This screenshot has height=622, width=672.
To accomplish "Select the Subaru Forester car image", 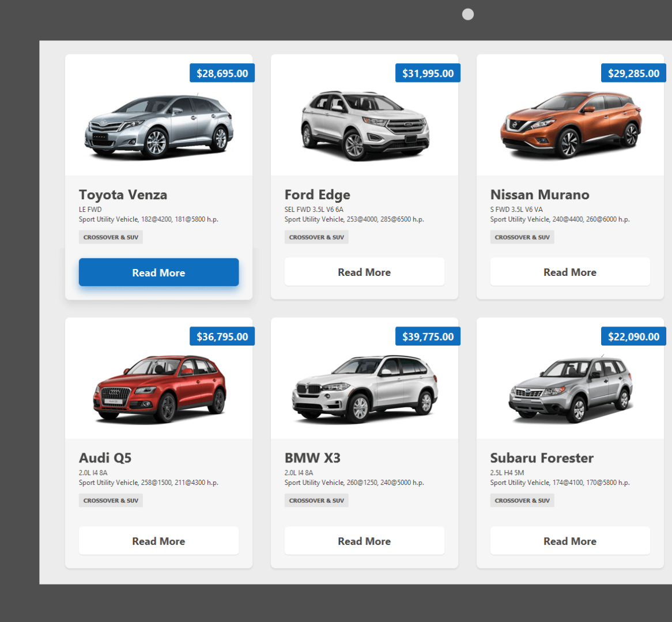I will point(571,389).
